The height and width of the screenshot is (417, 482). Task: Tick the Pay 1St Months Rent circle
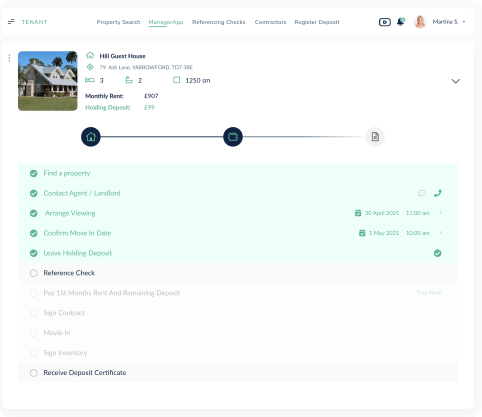34,293
